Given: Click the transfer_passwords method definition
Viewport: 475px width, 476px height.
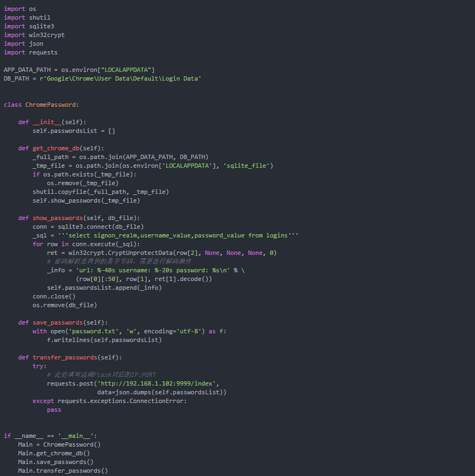Looking at the screenshot, I should click(x=70, y=358).
